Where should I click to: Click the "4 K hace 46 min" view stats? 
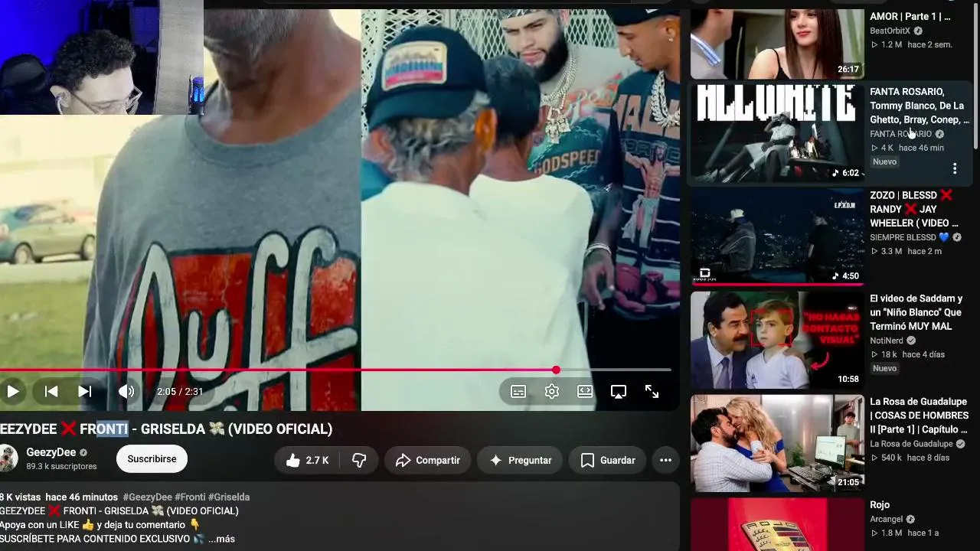(x=907, y=148)
